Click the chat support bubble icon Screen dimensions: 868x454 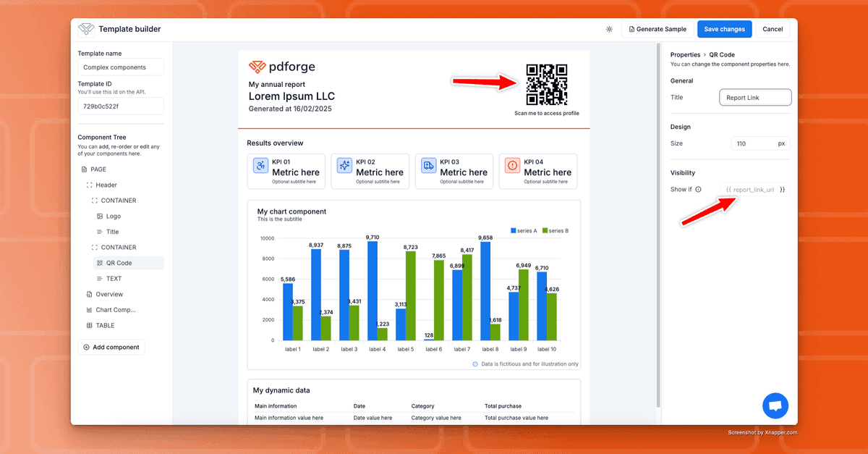[775, 405]
